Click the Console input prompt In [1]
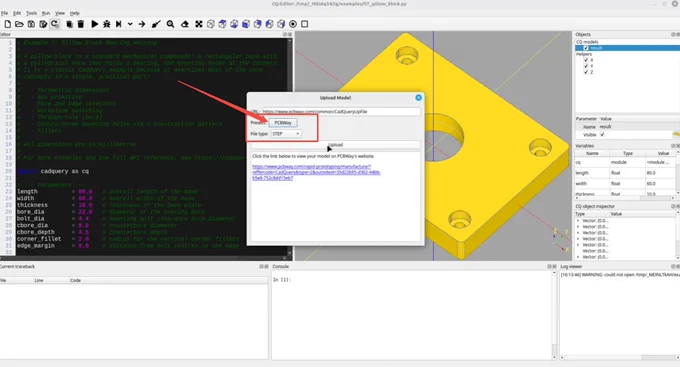 tap(282, 280)
